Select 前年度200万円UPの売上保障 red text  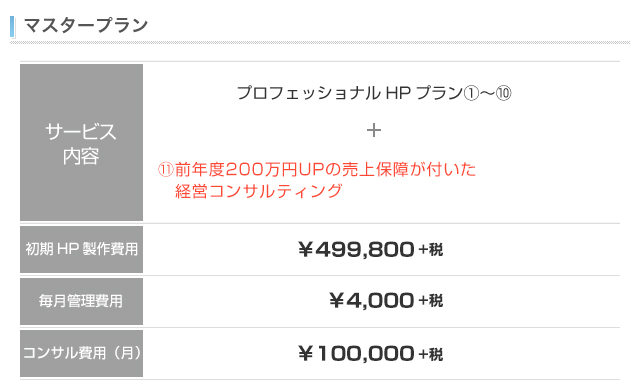(x=291, y=169)
